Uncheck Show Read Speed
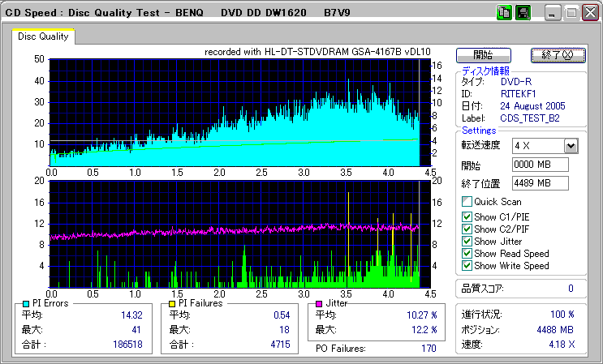 point(467,254)
